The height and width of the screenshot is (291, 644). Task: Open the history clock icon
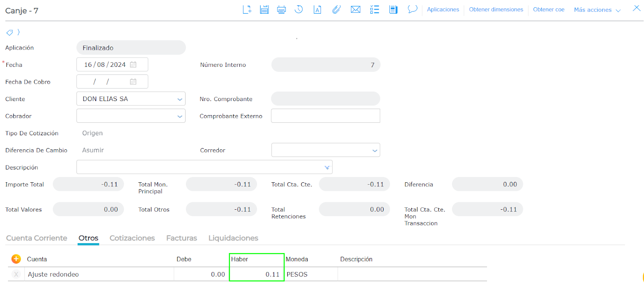pos(299,10)
